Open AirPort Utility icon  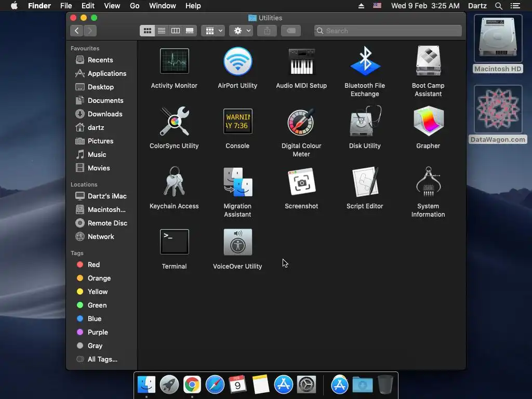point(237,61)
